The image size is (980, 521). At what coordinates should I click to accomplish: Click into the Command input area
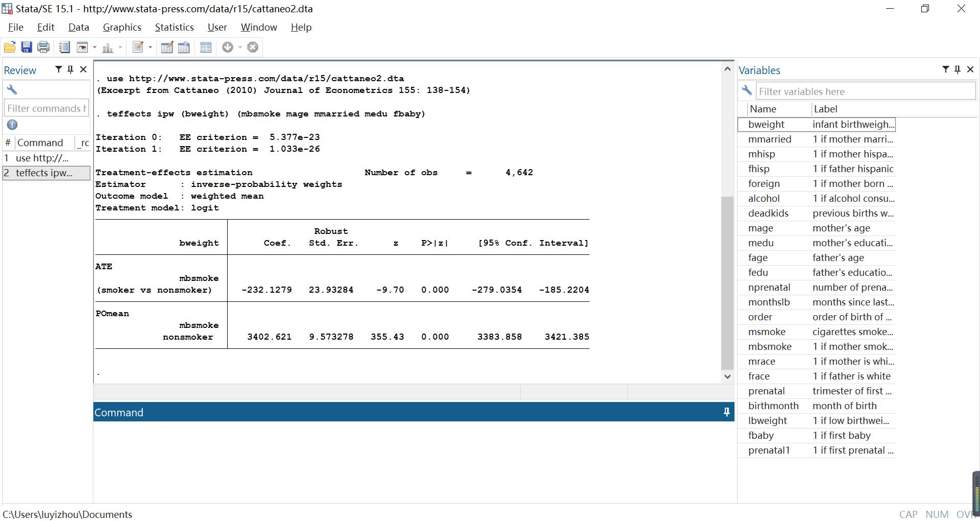(x=413, y=461)
